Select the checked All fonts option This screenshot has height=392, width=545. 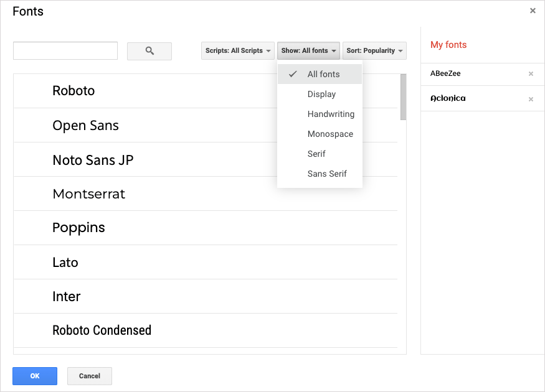[320, 74]
